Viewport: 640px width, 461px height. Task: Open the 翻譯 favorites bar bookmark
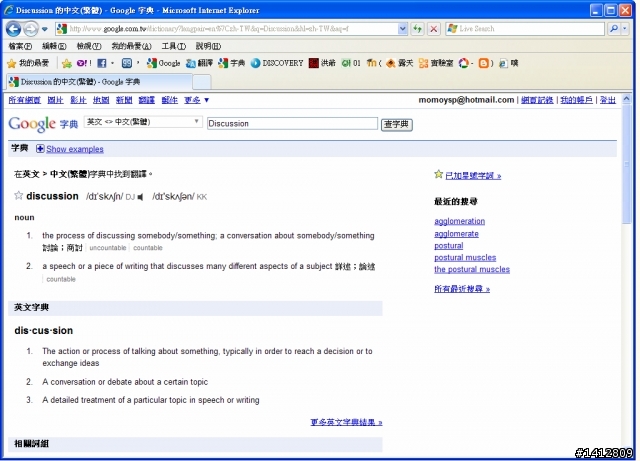tap(199, 63)
